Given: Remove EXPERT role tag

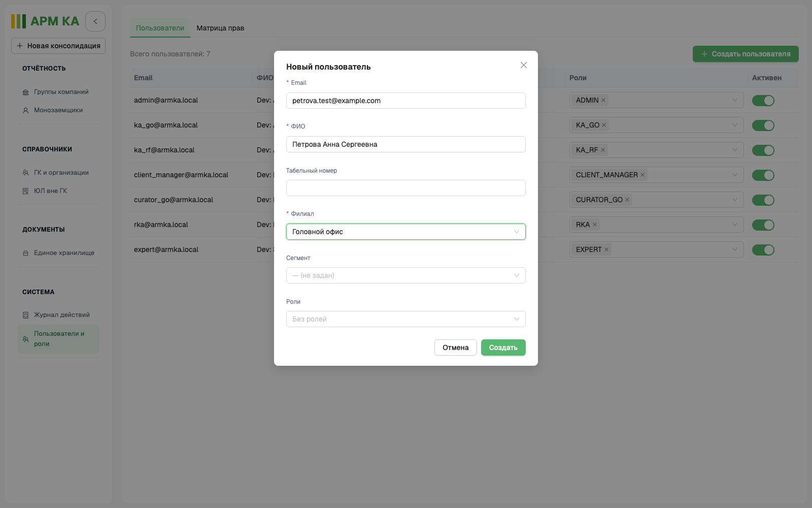Looking at the screenshot, I should 606,249.
